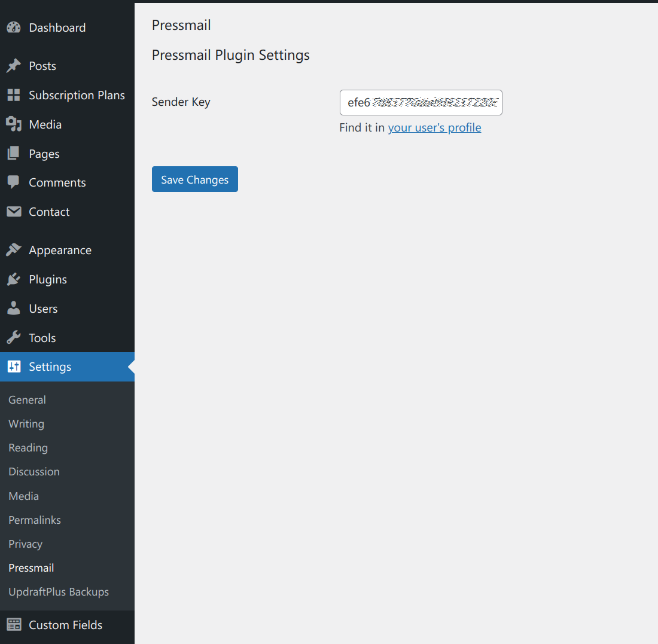Click the "Pressmail Plugin Settings" heading
Screen dimensions: 658x644
(x=231, y=55)
